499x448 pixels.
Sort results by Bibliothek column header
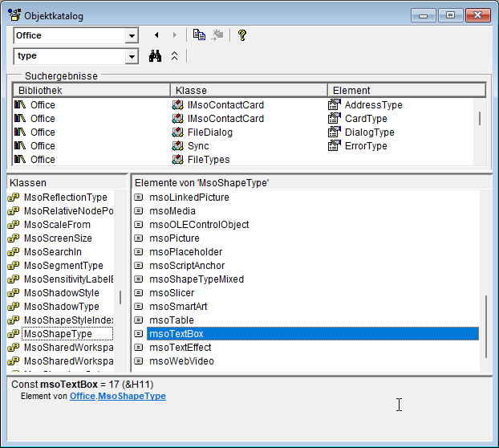[91, 91]
